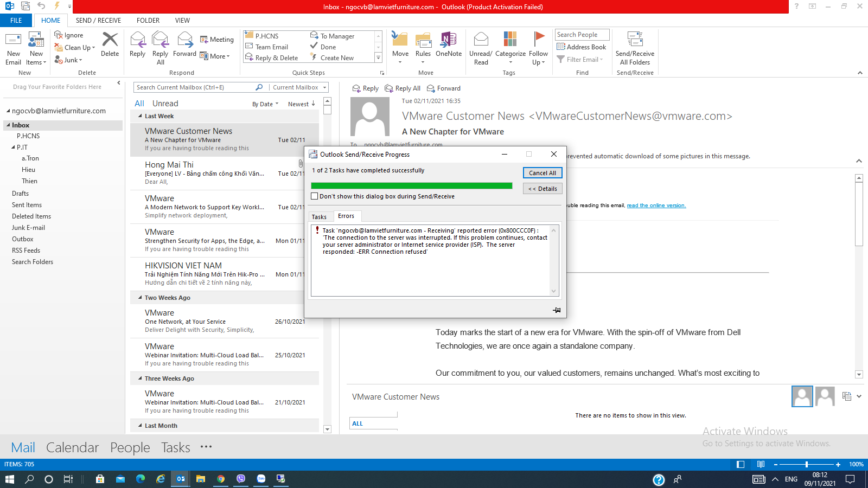Open the Clean Up dropdown
Viewport: 868px width, 488px height.
(x=75, y=48)
